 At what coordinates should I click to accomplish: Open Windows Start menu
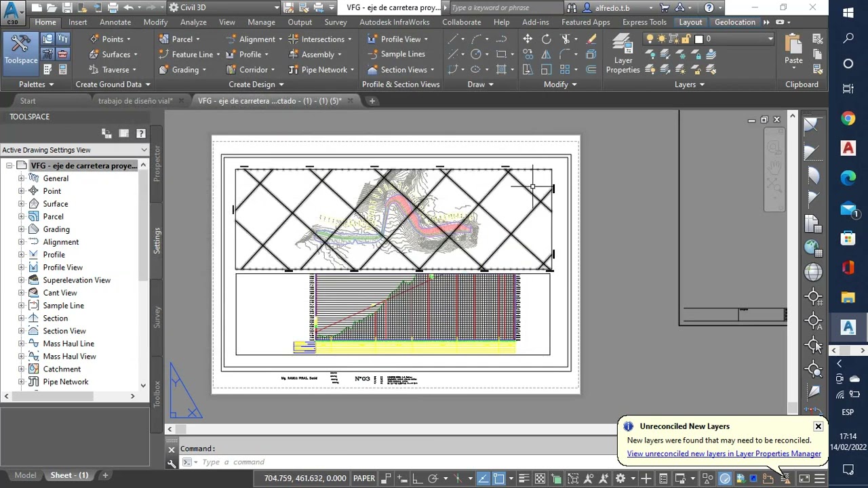point(848,13)
